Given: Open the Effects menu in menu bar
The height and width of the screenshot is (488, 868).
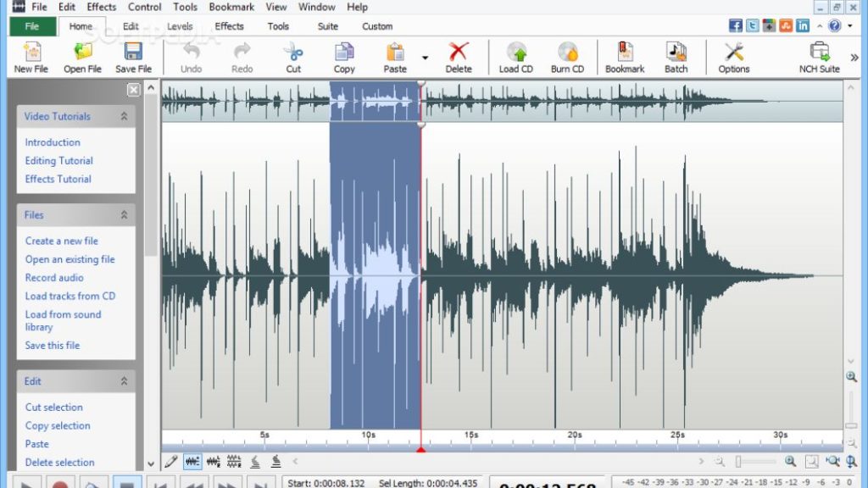Looking at the screenshot, I should point(102,7).
